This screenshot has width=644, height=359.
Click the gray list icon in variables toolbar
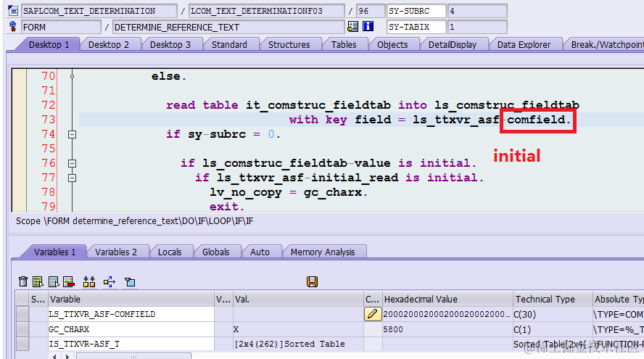54,282
